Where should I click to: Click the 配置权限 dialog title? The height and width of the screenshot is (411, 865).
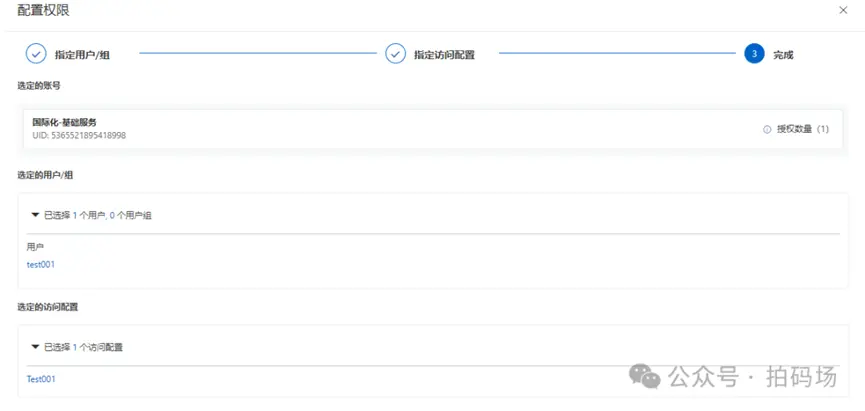click(x=44, y=10)
